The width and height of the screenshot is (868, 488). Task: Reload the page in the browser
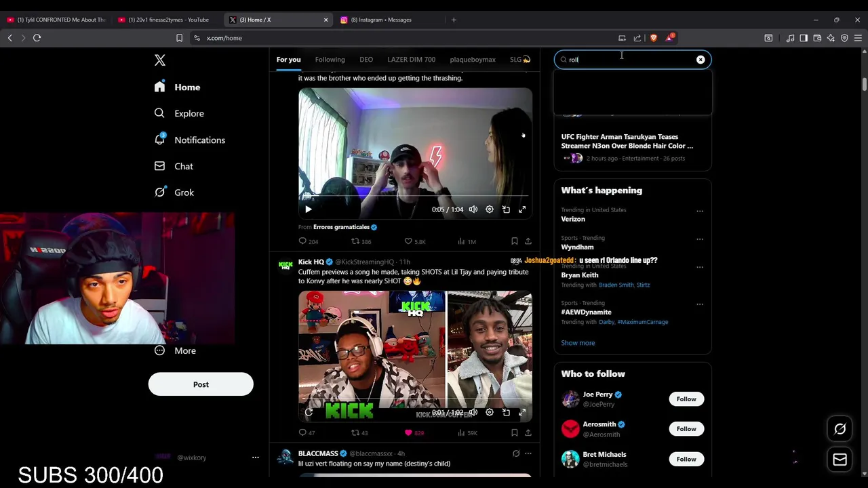(37, 38)
